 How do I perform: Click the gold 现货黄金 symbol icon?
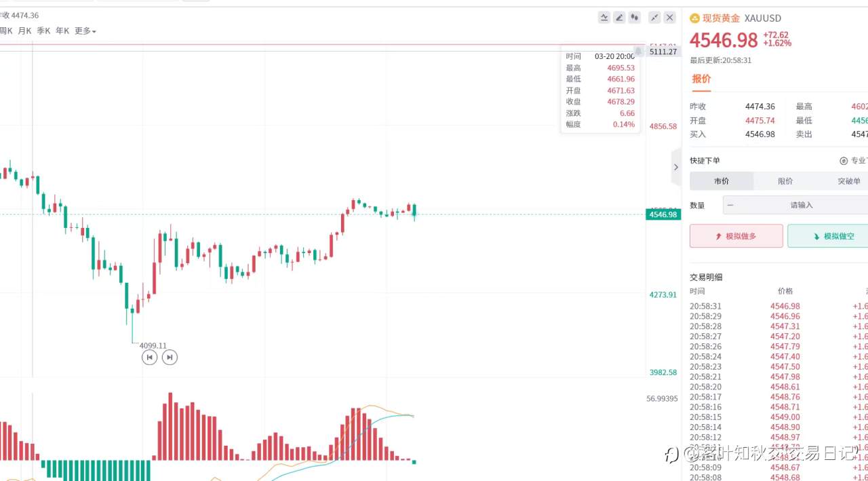click(695, 18)
